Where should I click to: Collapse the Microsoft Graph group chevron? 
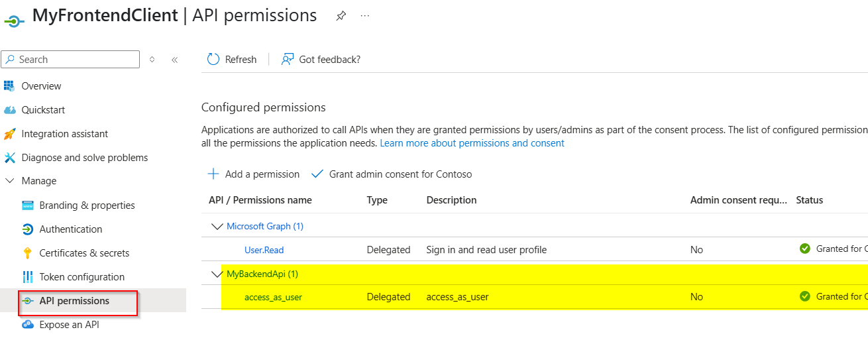point(217,226)
